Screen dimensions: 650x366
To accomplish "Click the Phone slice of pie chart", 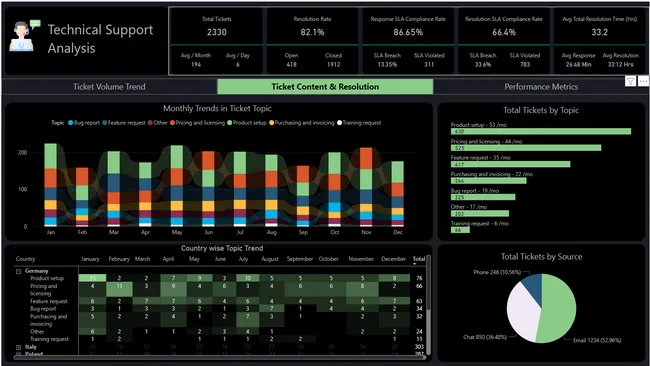I will pyautogui.click(x=534, y=287).
